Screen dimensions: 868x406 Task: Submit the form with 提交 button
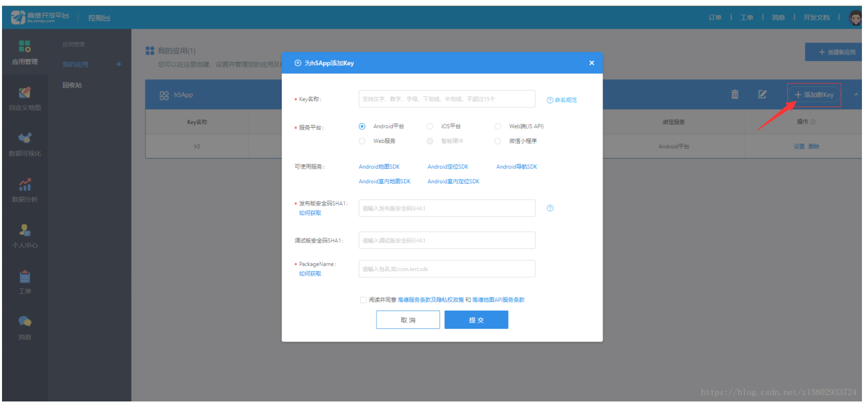476,320
